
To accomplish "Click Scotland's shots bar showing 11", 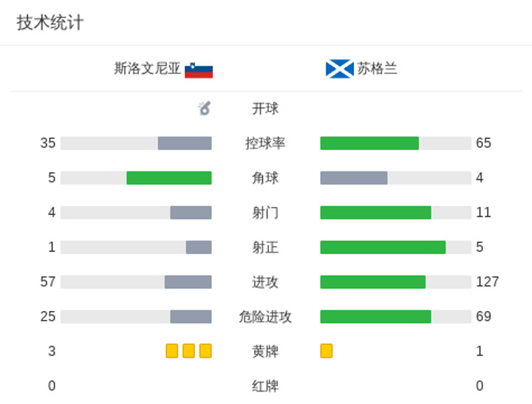I will pos(375,213).
